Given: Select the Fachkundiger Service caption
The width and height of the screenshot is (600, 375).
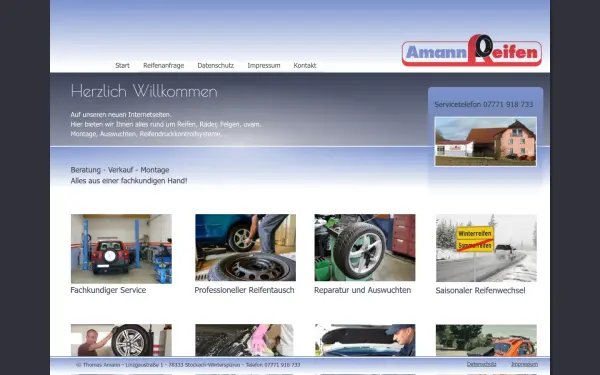Looking at the screenshot, I should [108, 290].
